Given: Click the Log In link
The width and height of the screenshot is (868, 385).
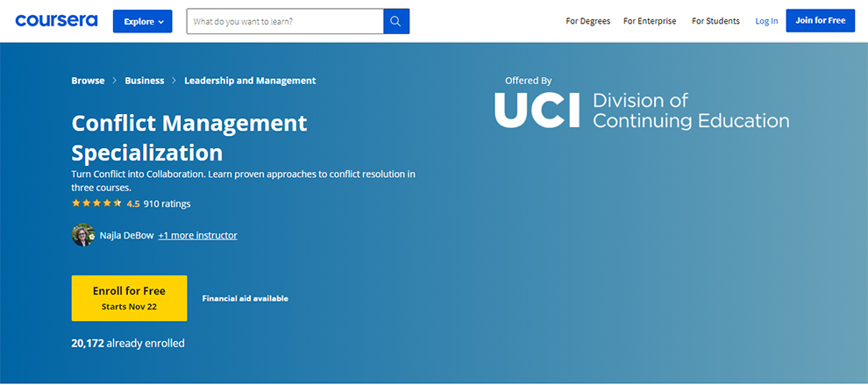Looking at the screenshot, I should 766,21.
